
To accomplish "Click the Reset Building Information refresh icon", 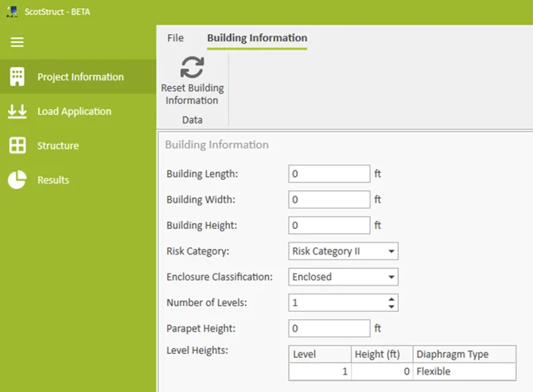I will pyautogui.click(x=192, y=68).
